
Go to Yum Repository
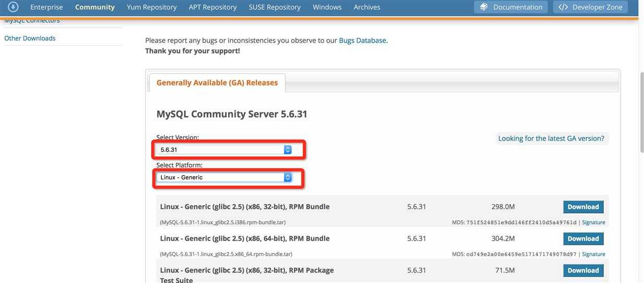pos(152,7)
